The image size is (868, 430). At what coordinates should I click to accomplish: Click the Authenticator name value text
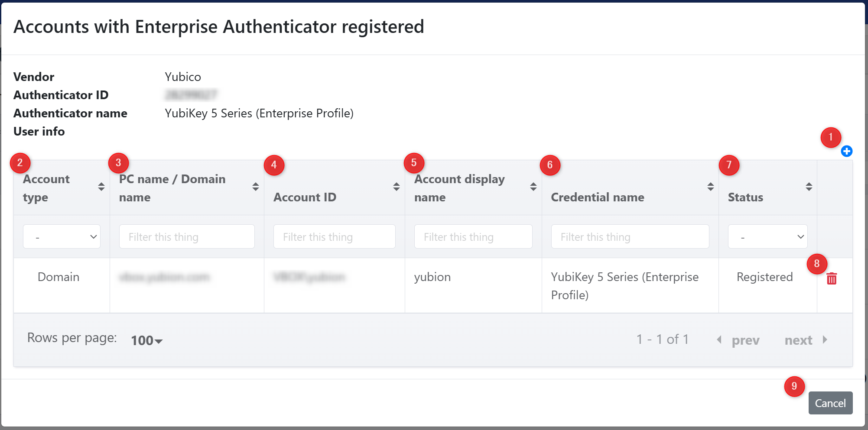(259, 113)
